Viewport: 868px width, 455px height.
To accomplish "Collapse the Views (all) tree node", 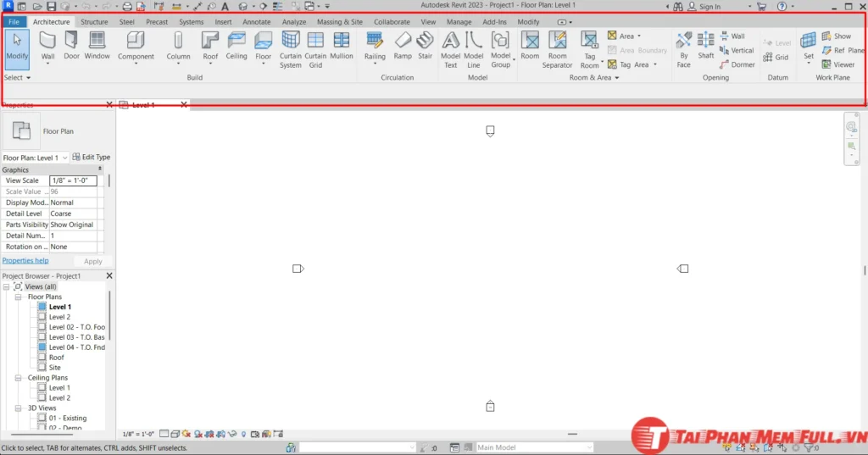I will (6, 286).
